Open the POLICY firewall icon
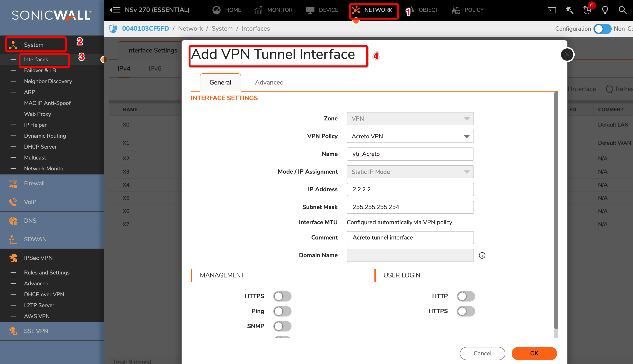Image resolution: width=633 pixels, height=364 pixels. click(x=456, y=10)
